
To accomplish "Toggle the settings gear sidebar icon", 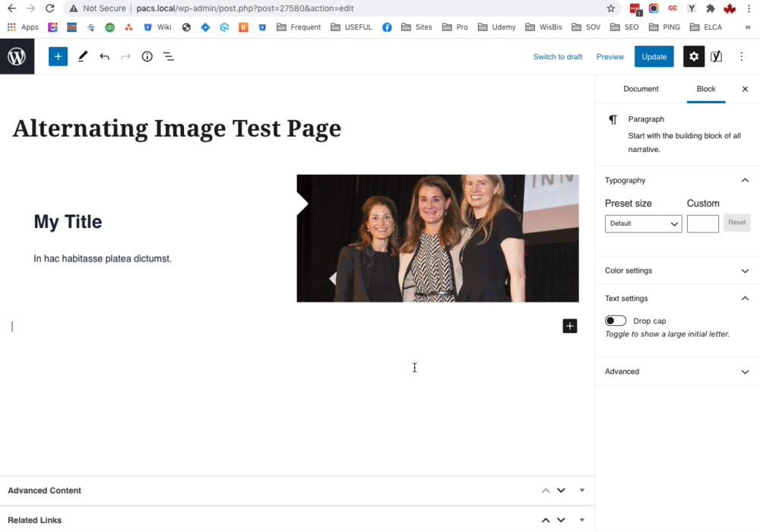I will coord(693,57).
